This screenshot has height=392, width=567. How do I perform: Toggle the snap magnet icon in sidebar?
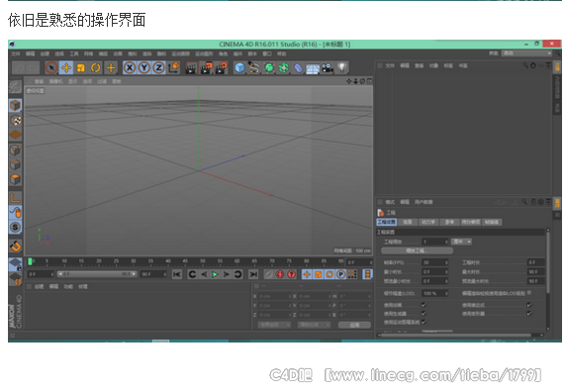[15, 245]
